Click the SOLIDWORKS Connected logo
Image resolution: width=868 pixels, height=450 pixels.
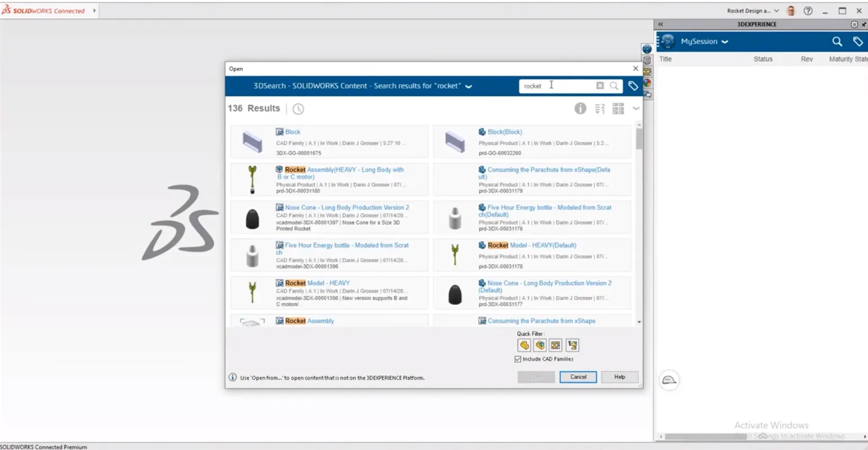43,11
